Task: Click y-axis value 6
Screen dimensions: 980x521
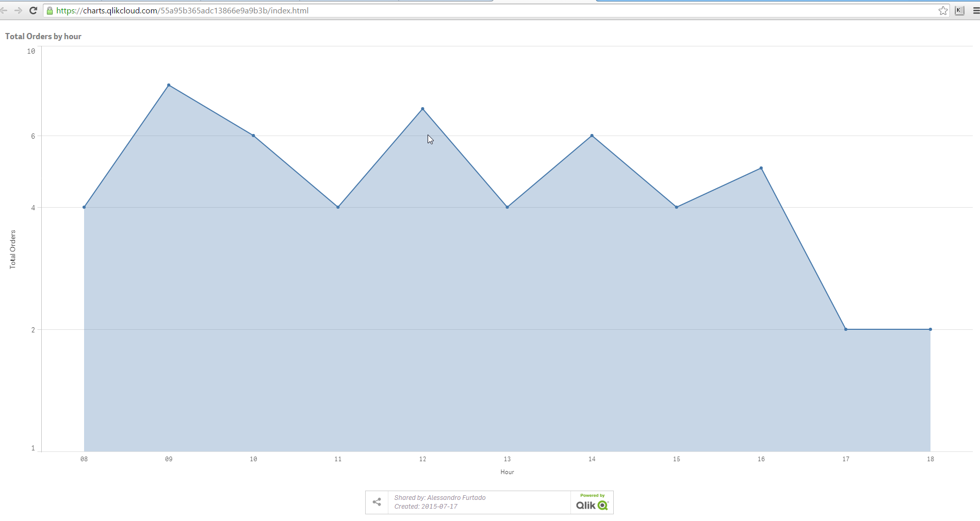Action: click(33, 136)
